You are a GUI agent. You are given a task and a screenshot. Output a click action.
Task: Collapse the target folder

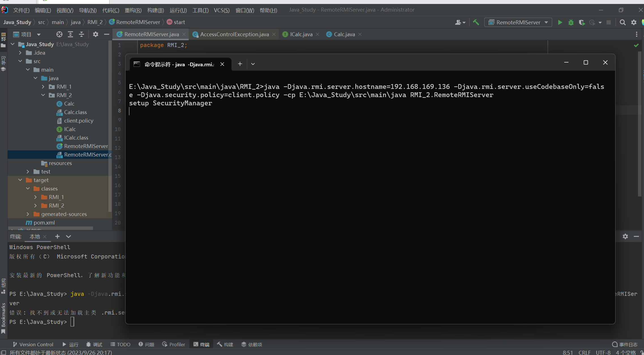pos(20,180)
